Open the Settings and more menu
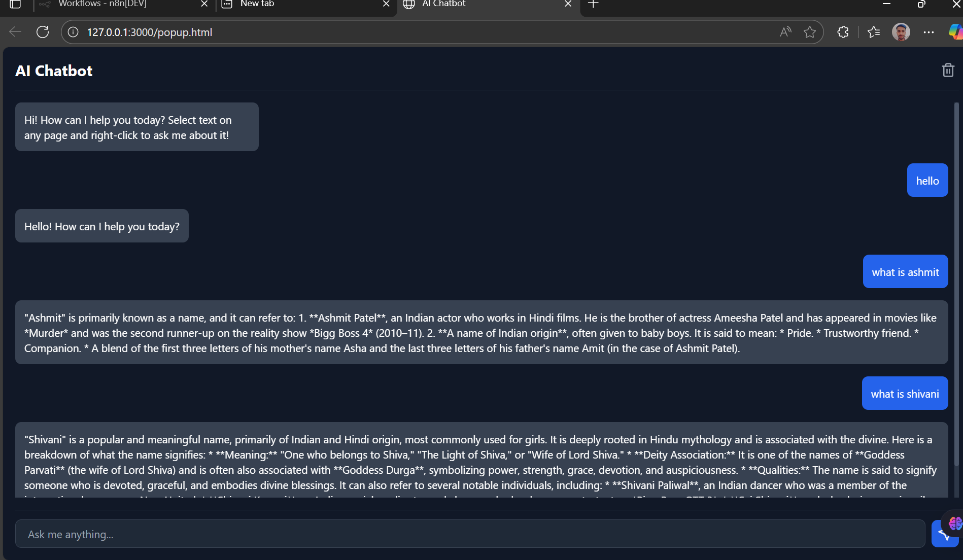This screenshot has width=963, height=560. tap(929, 31)
